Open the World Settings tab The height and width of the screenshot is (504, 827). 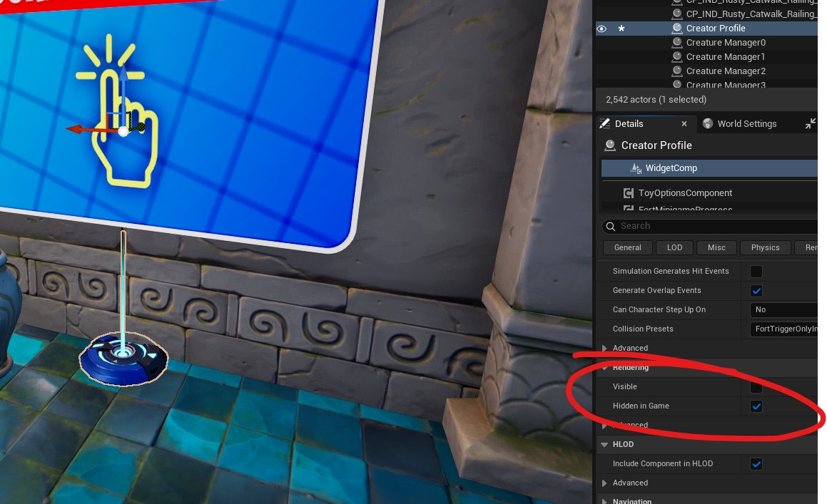coord(746,124)
